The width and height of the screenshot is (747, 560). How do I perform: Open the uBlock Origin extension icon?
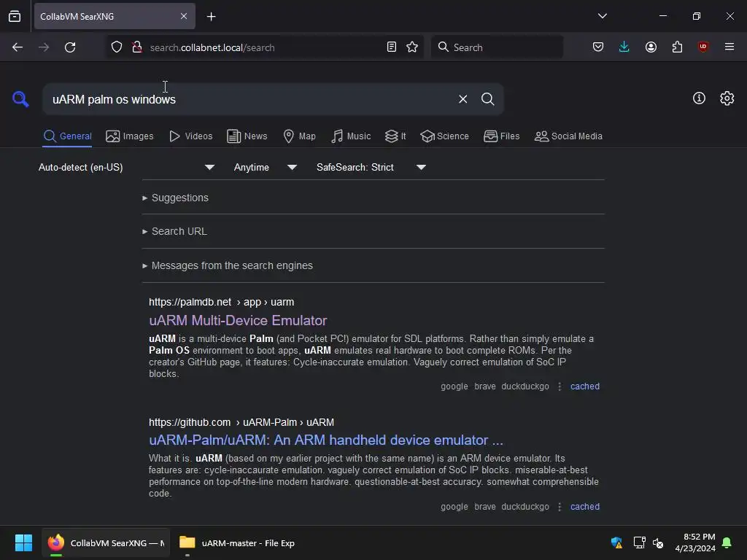pos(703,47)
